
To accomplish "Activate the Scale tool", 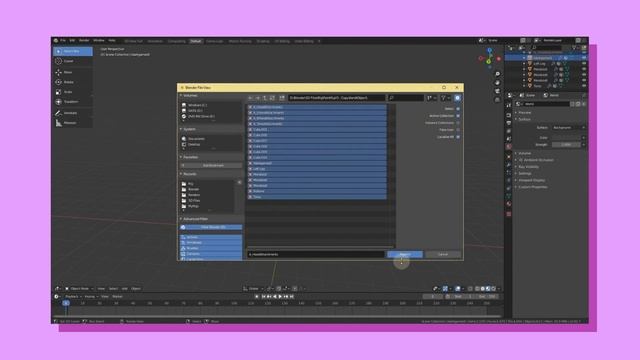I will pos(73,92).
